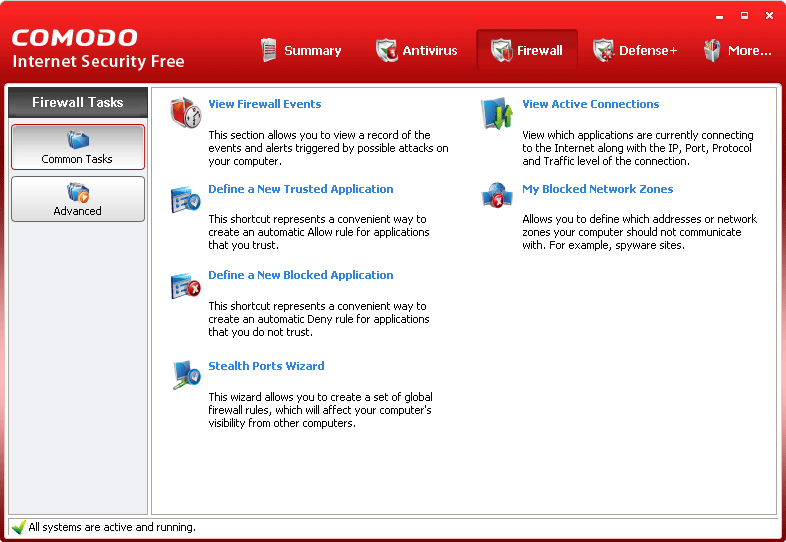Click the Defense+ shield icon

pyautogui.click(x=604, y=50)
